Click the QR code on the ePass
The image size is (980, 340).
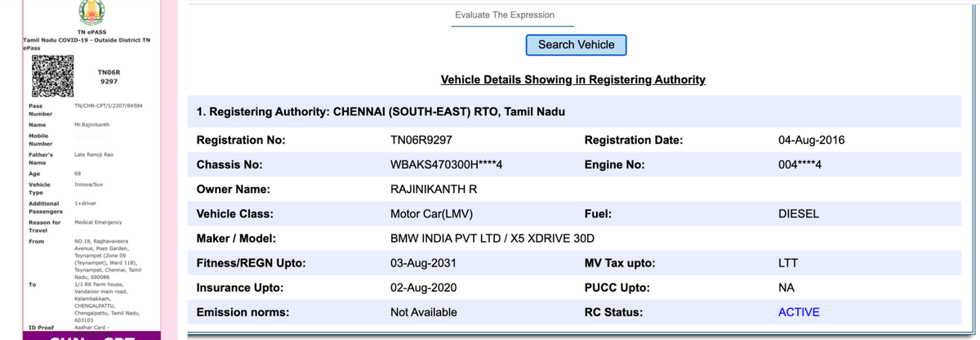point(51,78)
